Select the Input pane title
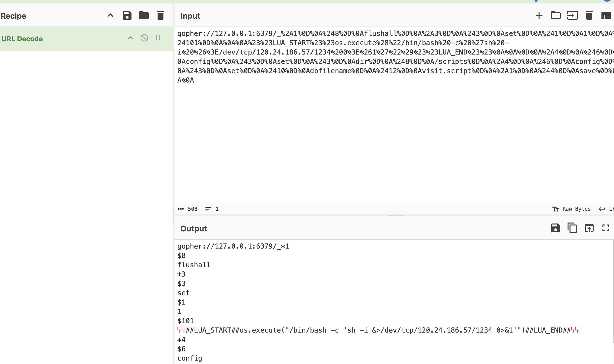This screenshot has height=364, width=614. (190, 16)
